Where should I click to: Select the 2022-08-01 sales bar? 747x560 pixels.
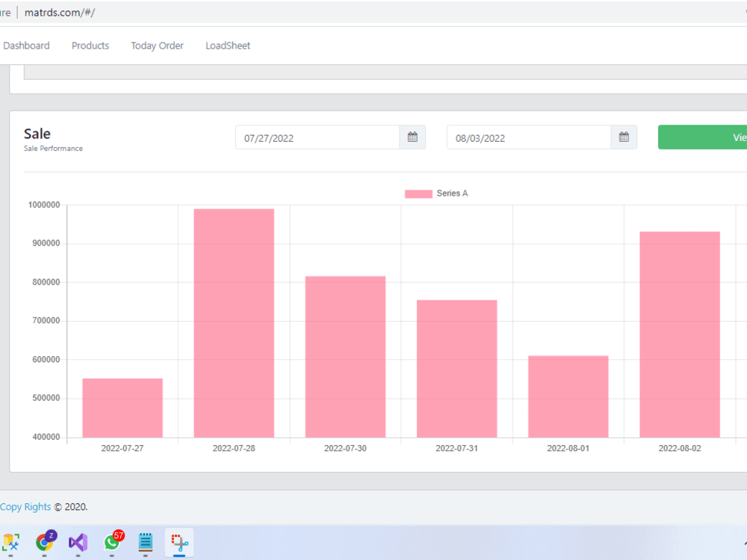(x=568, y=396)
